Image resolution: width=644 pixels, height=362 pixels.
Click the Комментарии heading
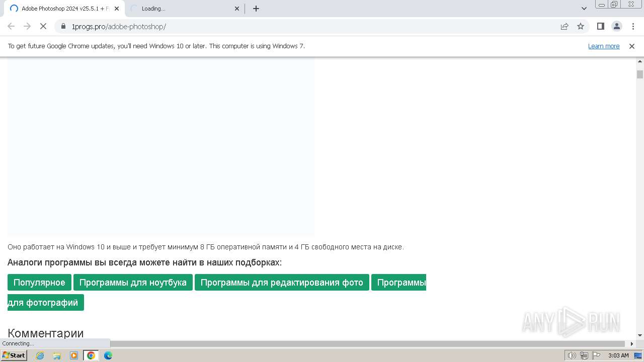pos(46,333)
